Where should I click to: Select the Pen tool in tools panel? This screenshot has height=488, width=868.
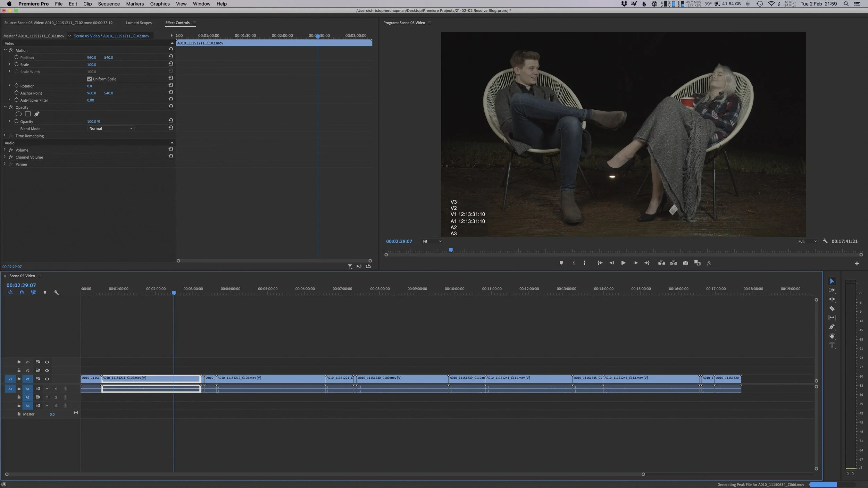tap(832, 327)
